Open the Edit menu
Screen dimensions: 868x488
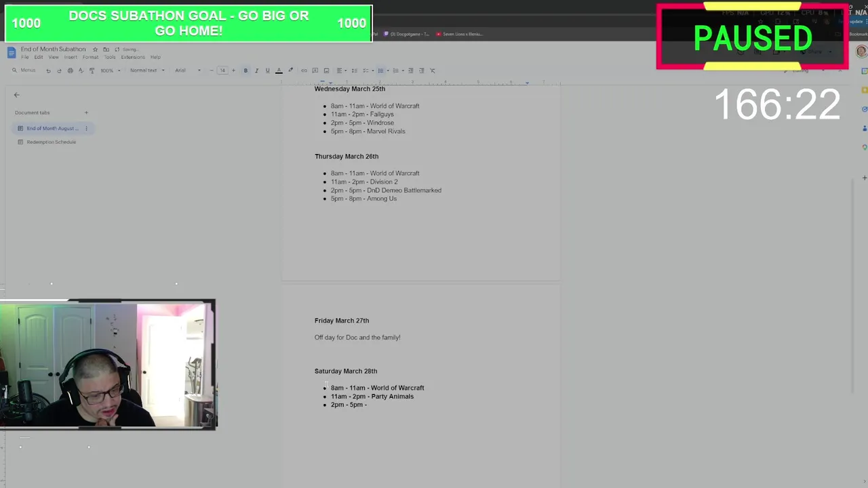click(x=39, y=57)
